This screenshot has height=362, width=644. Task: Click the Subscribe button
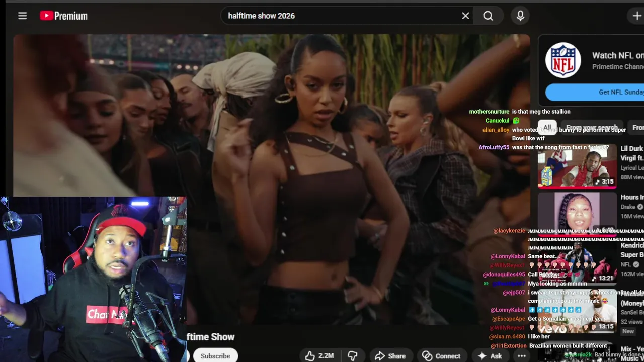tap(215, 356)
